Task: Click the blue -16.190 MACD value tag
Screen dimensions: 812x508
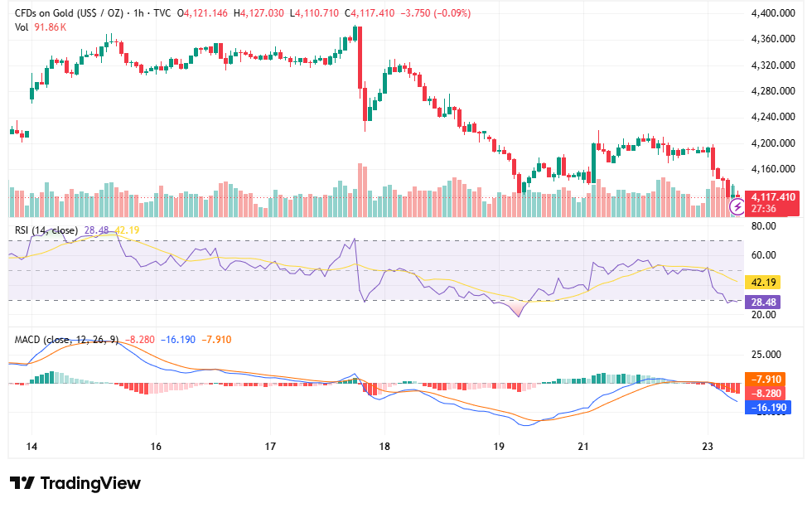Action: tap(768, 408)
